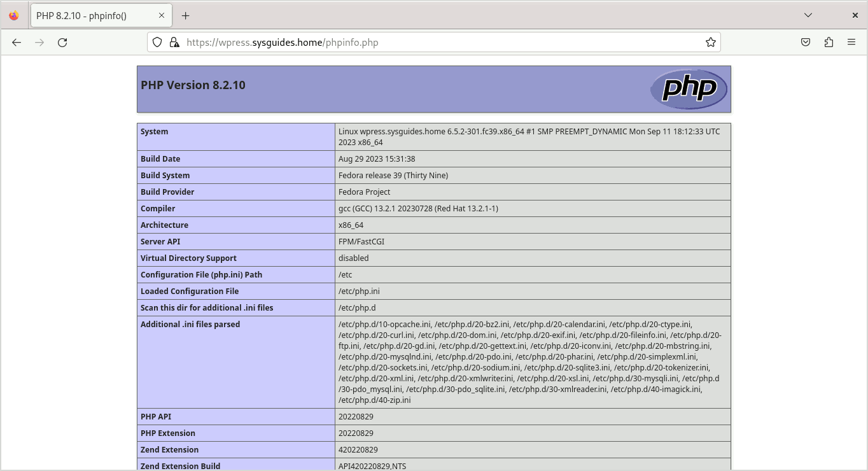This screenshot has width=868, height=471.
Task: Save the page to Pocket
Action: 805,42
